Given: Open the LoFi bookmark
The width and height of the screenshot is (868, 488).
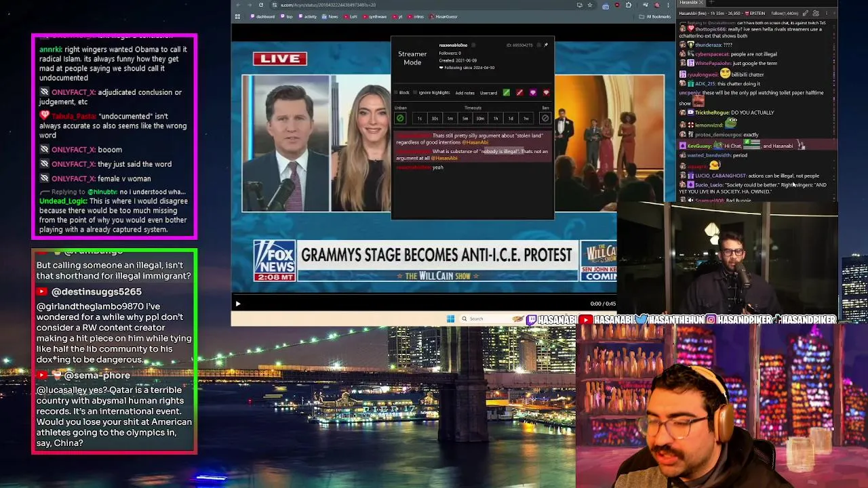Looking at the screenshot, I should (x=351, y=16).
